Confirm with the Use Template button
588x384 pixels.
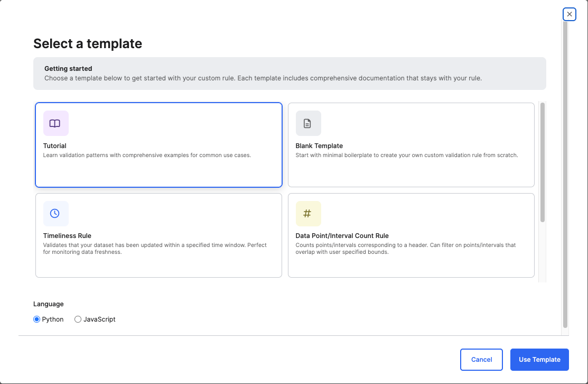(539, 360)
